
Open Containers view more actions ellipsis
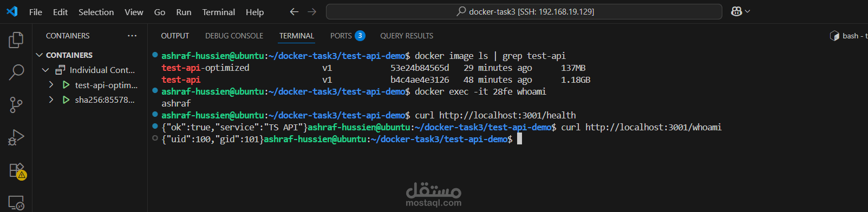coord(132,36)
